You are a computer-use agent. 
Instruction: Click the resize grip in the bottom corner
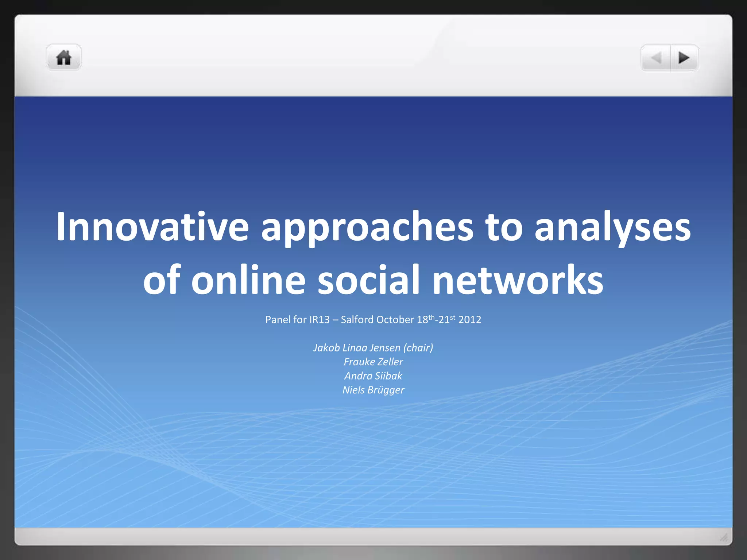(x=724, y=537)
